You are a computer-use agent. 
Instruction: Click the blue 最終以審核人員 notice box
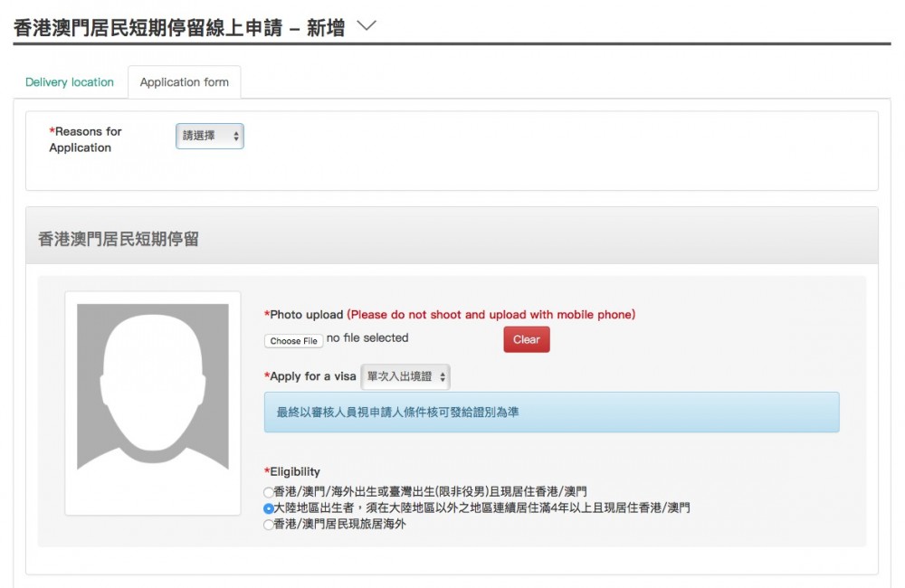tap(551, 413)
